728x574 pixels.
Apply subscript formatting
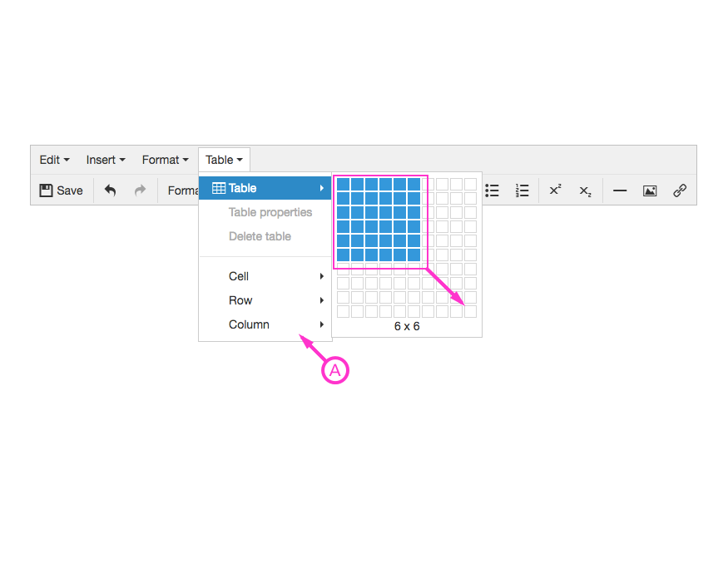584,191
